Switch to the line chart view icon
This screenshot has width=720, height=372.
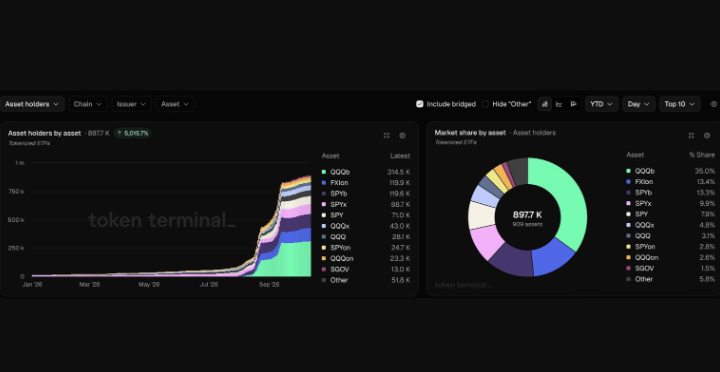coord(559,104)
